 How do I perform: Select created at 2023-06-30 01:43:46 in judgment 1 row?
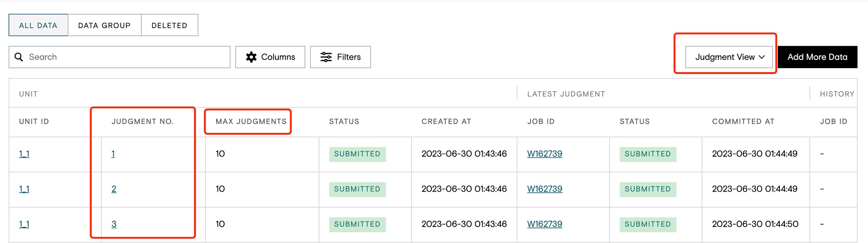464,154
